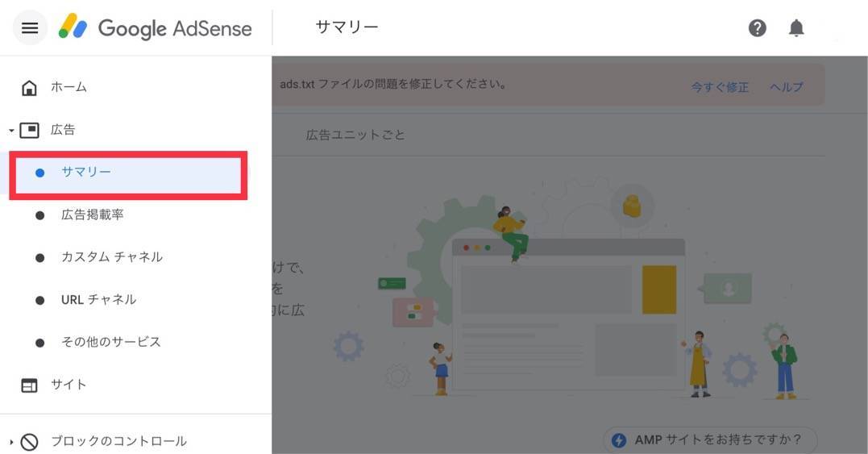Collapse the 広告 section arrow

[11, 131]
